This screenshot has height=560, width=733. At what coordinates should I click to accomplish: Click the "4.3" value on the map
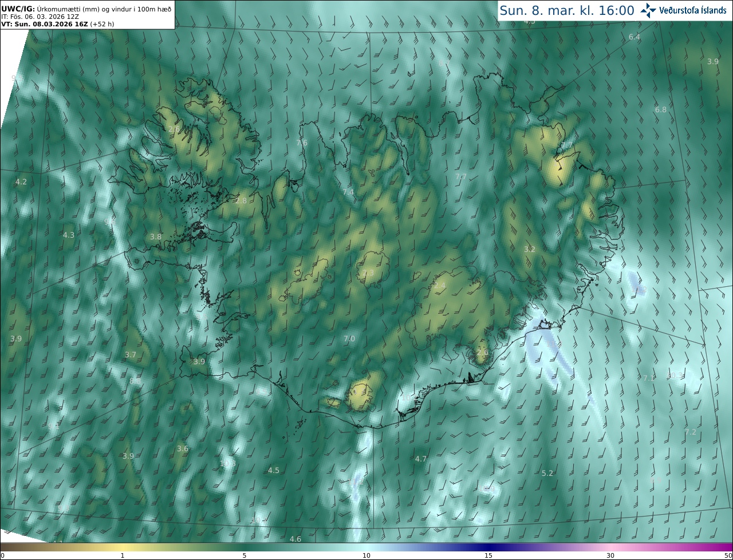(x=69, y=235)
